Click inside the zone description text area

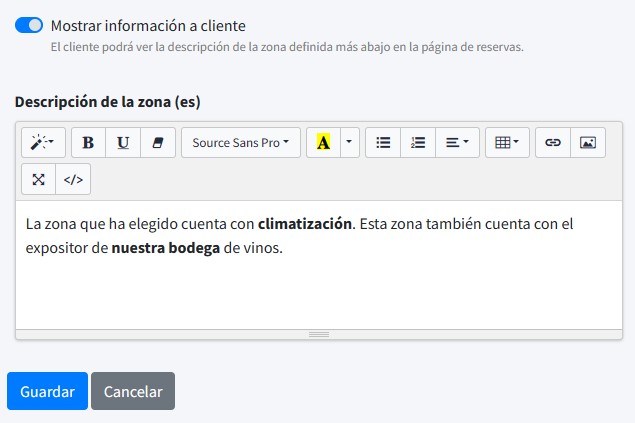pos(318,285)
